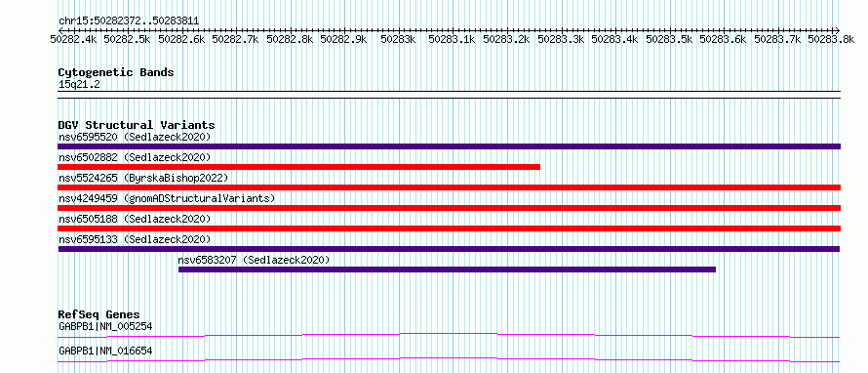Open the nsv6595133 (Sedlazeck2020) label
This screenshot has height=373, width=868.
135,239
